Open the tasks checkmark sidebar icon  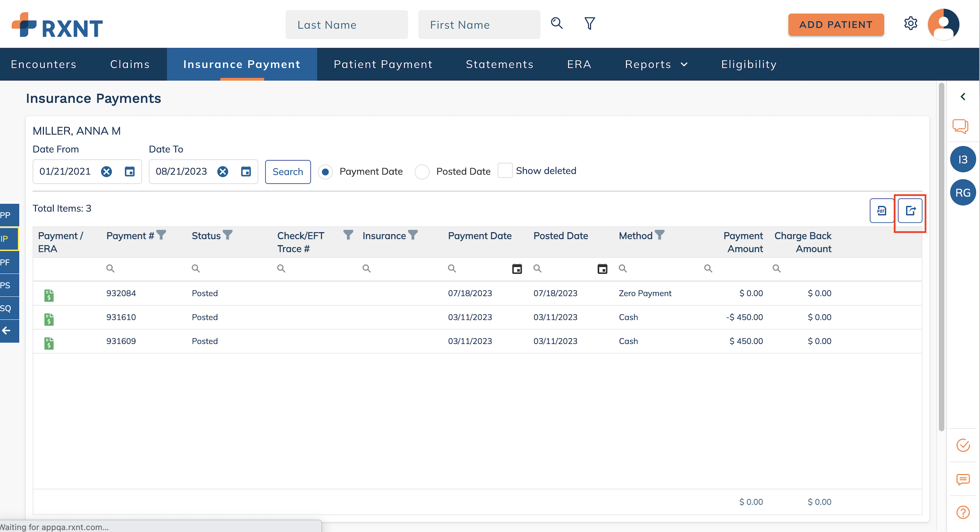pyautogui.click(x=963, y=445)
